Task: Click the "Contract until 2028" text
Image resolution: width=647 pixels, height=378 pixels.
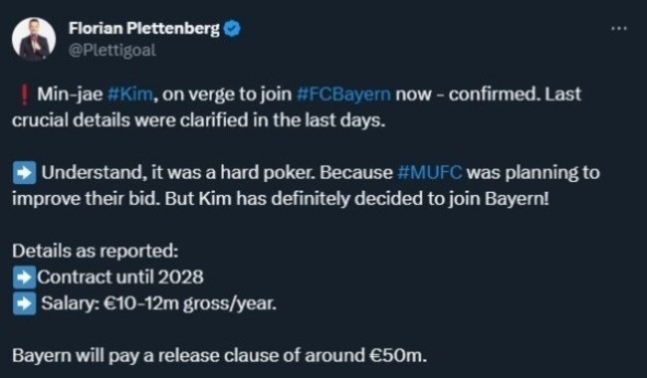Action: [x=120, y=277]
